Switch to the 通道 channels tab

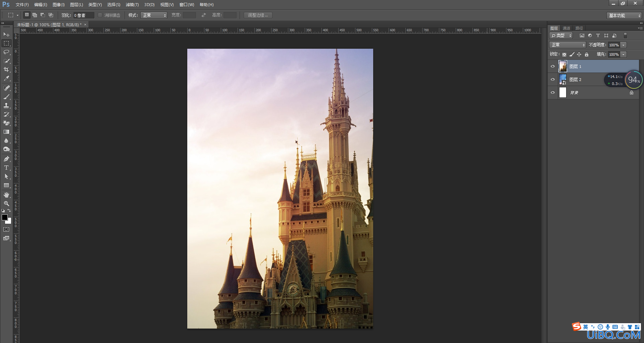566,28
